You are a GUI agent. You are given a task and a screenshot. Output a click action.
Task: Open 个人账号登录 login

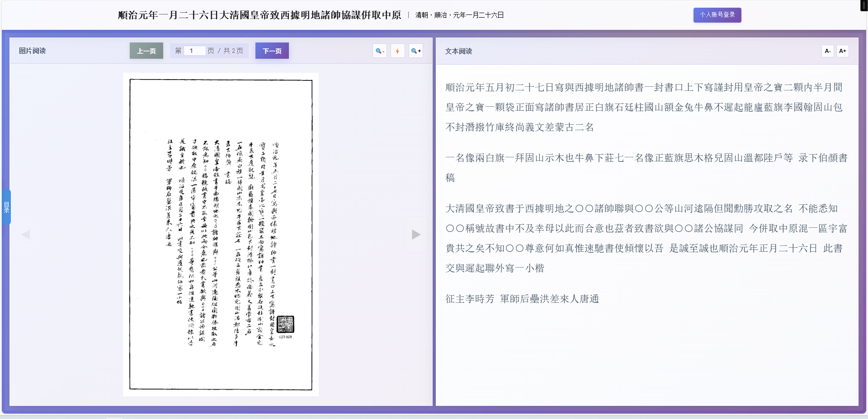[717, 15]
